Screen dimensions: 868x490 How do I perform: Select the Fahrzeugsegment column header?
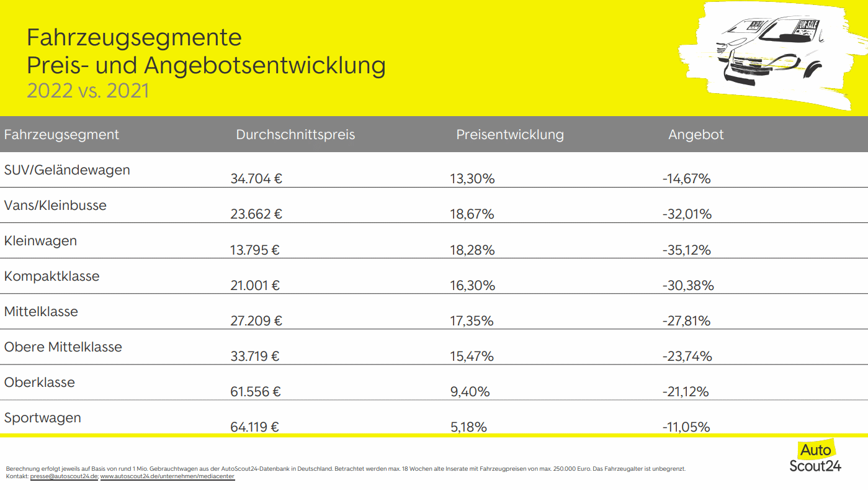tap(61, 135)
